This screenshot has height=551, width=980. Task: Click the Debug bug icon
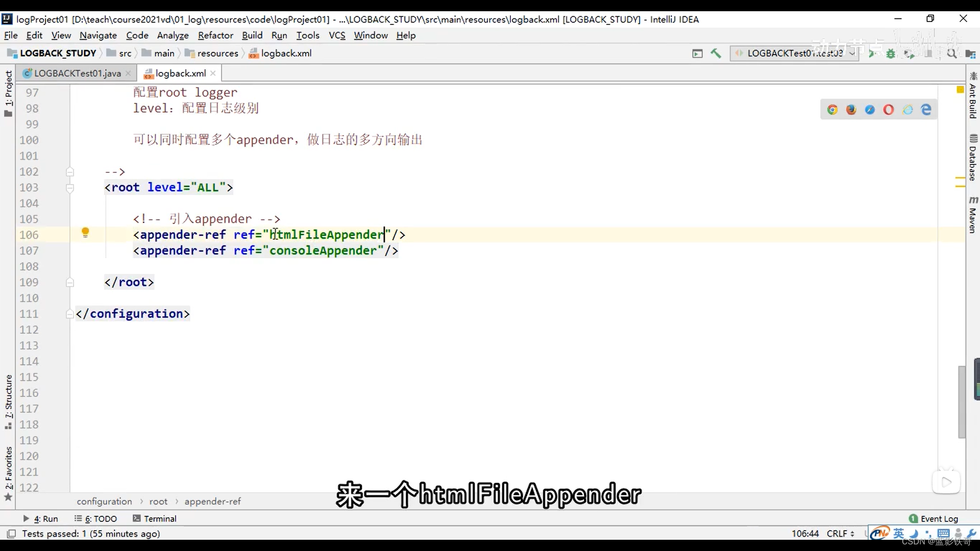[891, 54]
